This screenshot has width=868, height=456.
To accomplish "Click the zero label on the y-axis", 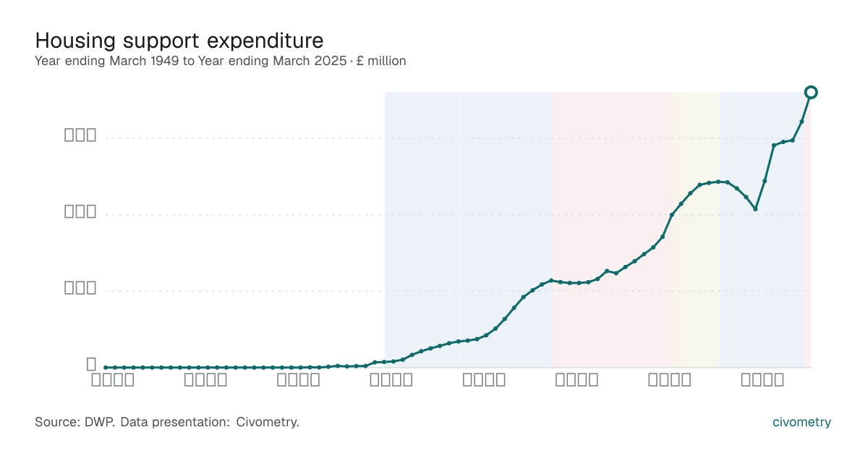I will tap(91, 363).
